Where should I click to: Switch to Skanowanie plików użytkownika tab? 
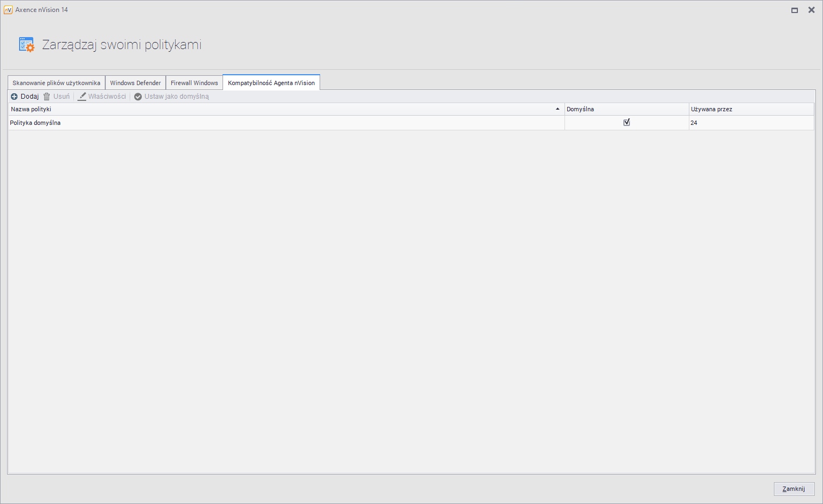pos(56,83)
